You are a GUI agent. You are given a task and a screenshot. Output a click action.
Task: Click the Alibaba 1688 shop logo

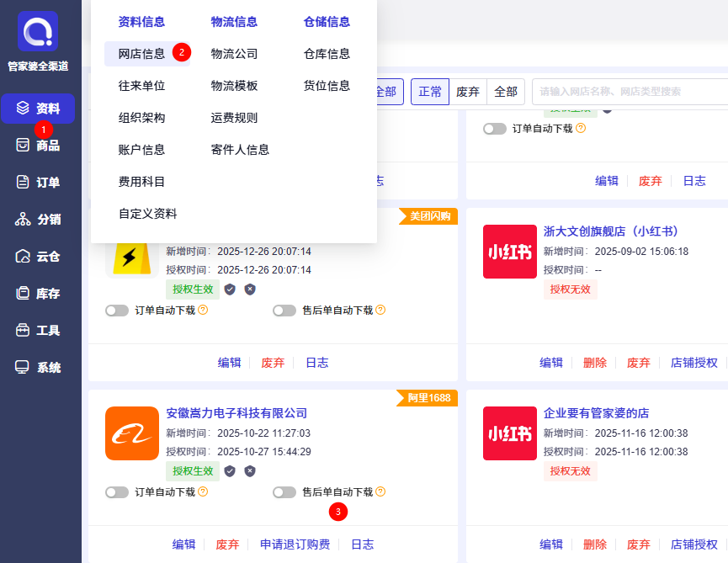(132, 433)
